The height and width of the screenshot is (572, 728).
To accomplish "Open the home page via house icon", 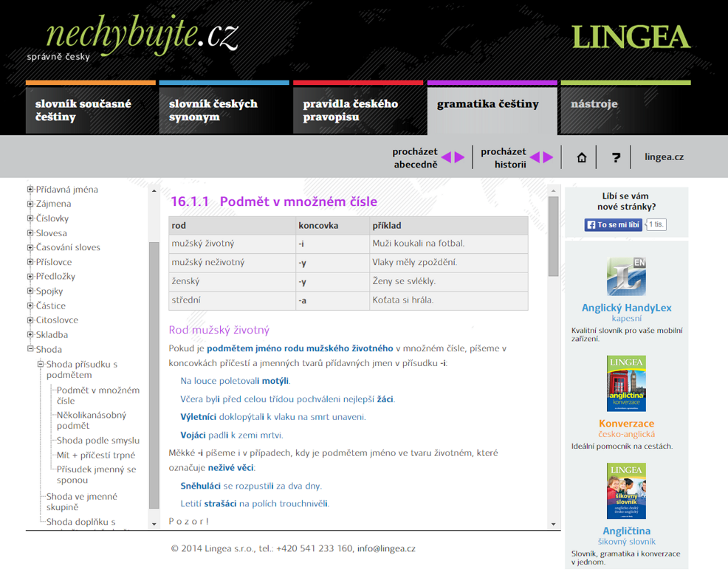I will tap(582, 158).
